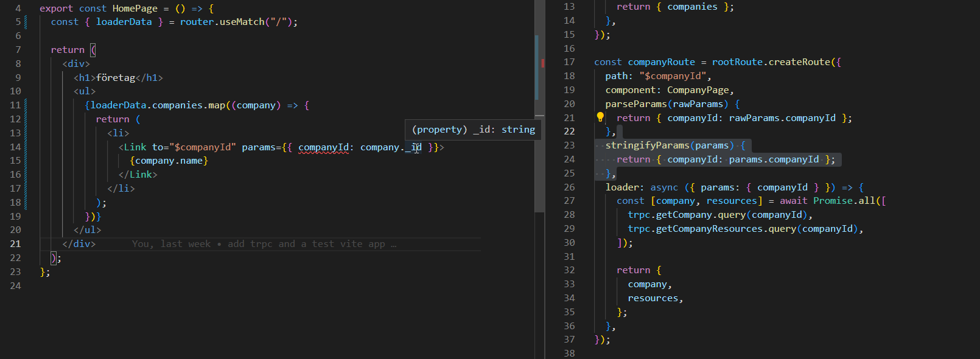Image resolution: width=980 pixels, height=359 pixels.
Task: Click 'CompanyPage' component value
Action: point(698,90)
